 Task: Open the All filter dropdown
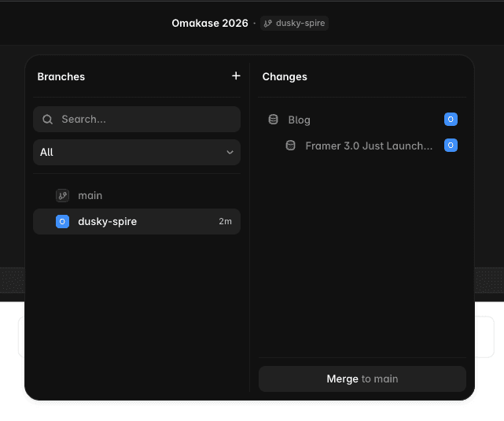137,152
